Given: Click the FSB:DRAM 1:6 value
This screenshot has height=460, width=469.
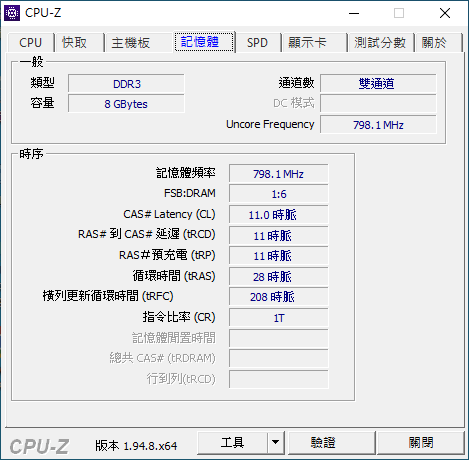Looking at the screenshot, I should point(279,194).
